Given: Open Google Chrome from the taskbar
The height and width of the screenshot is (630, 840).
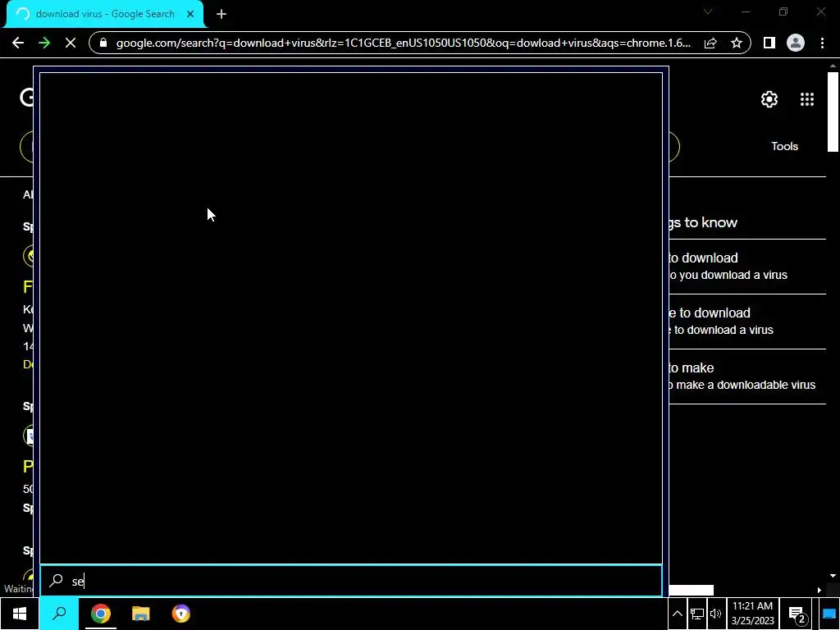Looking at the screenshot, I should coord(100,614).
